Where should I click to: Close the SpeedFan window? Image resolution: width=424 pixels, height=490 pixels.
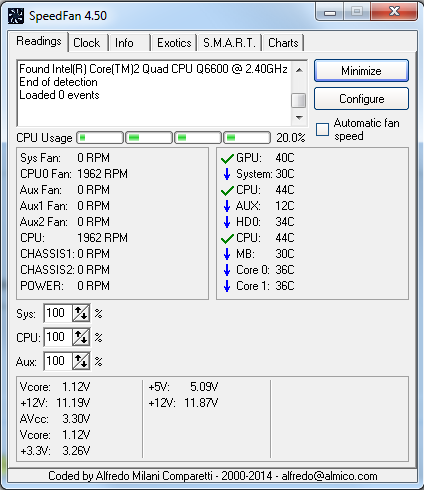pos(394,12)
